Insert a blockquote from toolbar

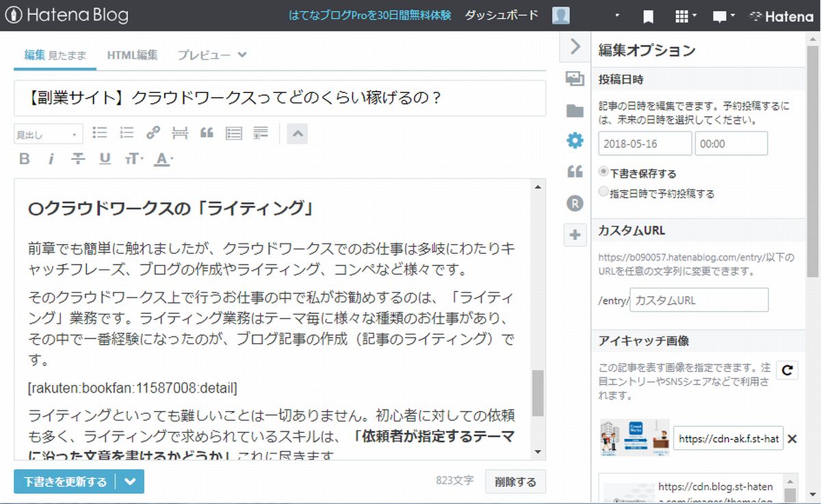[207, 133]
